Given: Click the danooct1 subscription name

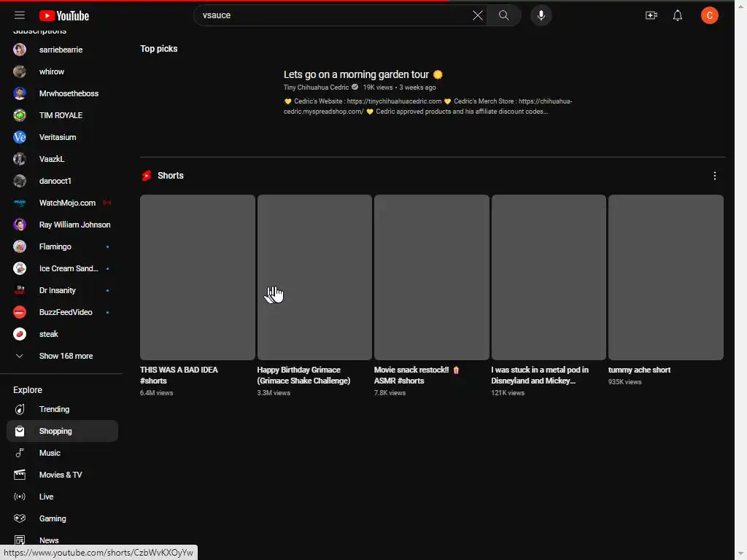Looking at the screenshot, I should (x=55, y=181).
